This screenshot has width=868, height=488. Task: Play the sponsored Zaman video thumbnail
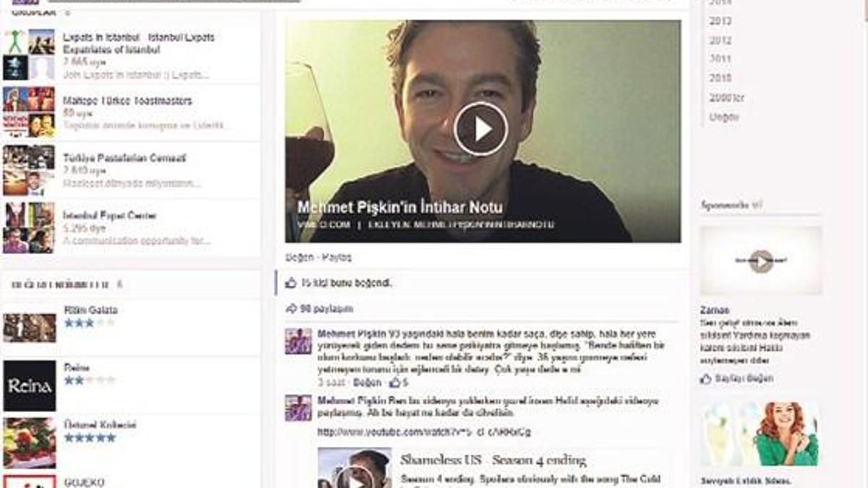[x=761, y=261]
